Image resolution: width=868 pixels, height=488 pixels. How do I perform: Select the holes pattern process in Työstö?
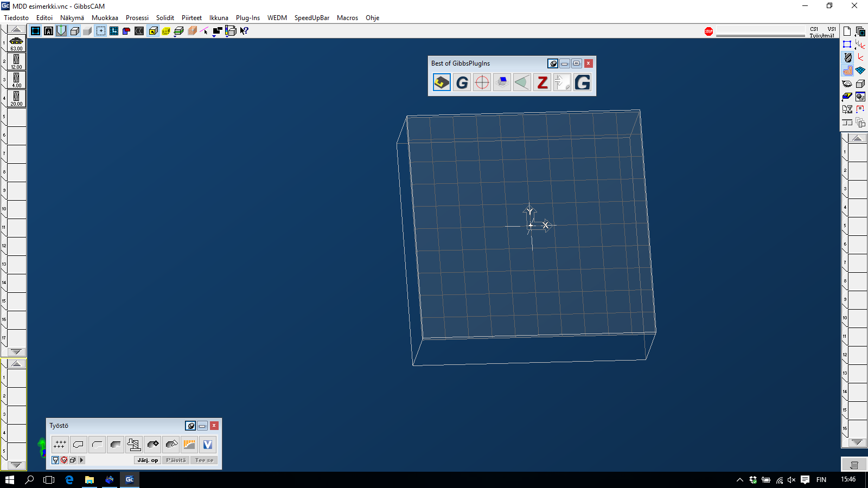pos(60,445)
